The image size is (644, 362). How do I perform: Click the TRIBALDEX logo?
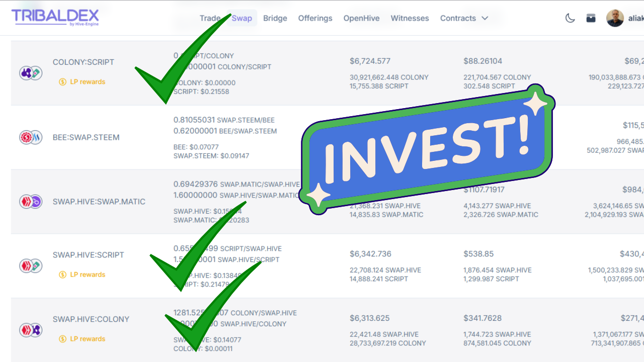(55, 17)
